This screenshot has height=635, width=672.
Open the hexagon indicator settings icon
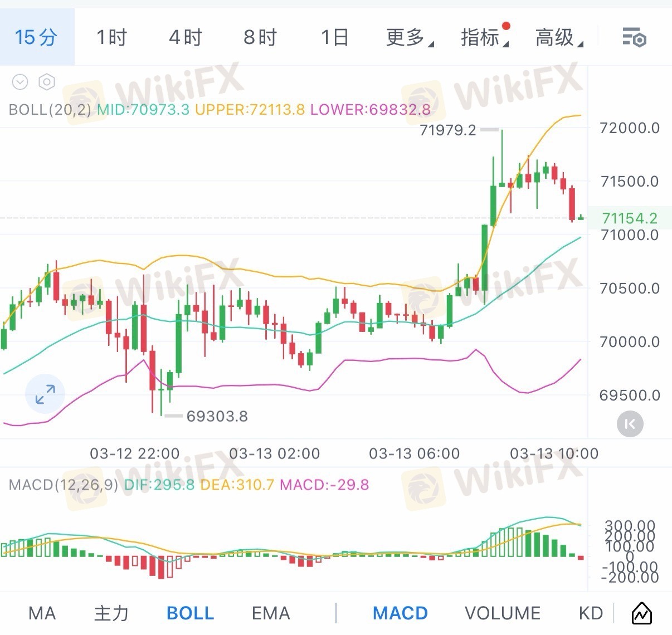pos(47,82)
